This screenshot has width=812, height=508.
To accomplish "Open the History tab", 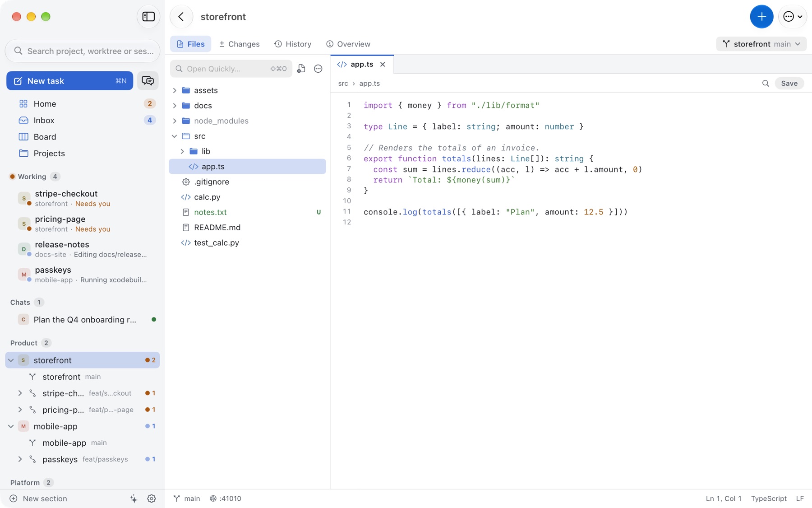I will tap(293, 44).
